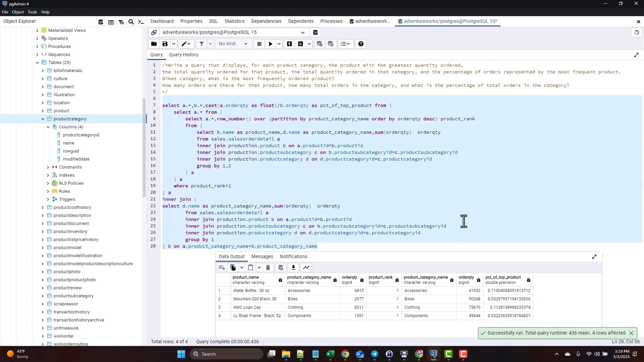Open the Search Objects magnifier in Object Explorer
Viewport: 644px width, 362px height.
click(x=131, y=22)
